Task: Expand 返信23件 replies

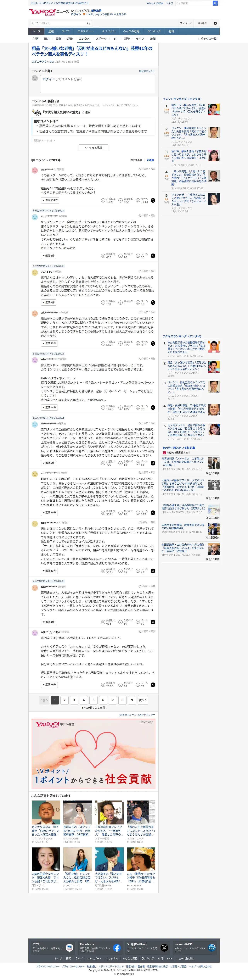Action: click(49, 571)
